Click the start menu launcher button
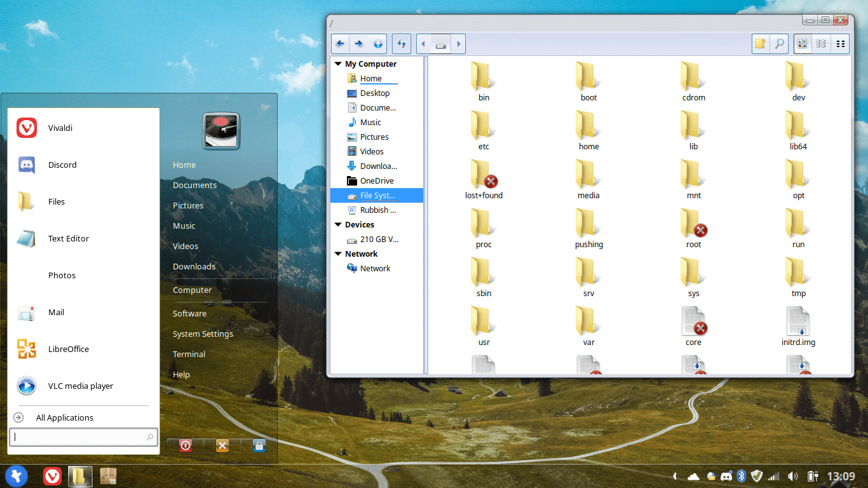The width and height of the screenshot is (868, 488). (17, 476)
